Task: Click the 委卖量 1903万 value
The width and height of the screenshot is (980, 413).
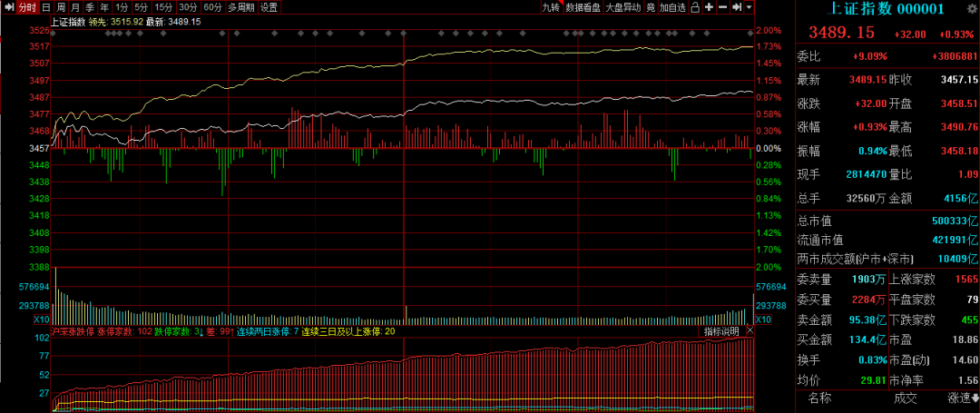Action: [x=870, y=279]
